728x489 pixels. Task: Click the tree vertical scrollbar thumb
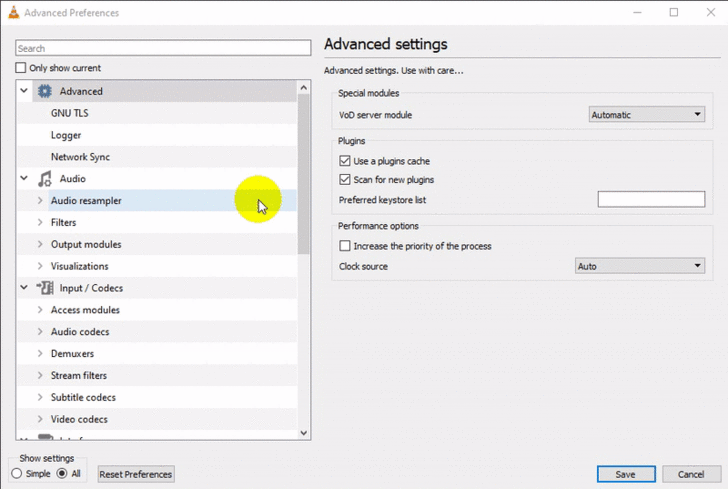click(x=304, y=174)
